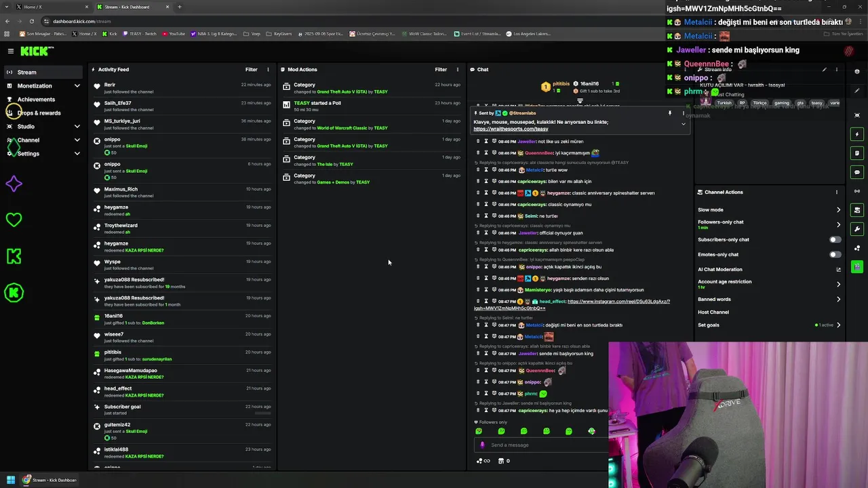Click Rerir follow entry in Activity Feed
The width and height of the screenshot is (868, 488).
[183, 87]
